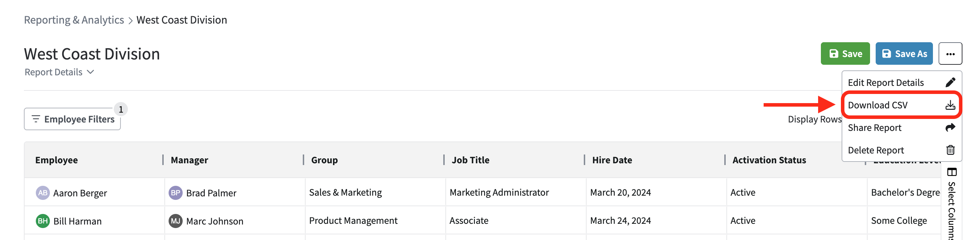
Task: Click Brad Palmer's BP avatar
Action: point(175,193)
